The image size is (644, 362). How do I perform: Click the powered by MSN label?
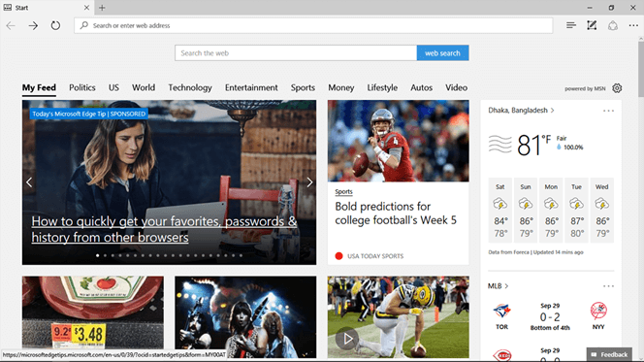tap(585, 88)
